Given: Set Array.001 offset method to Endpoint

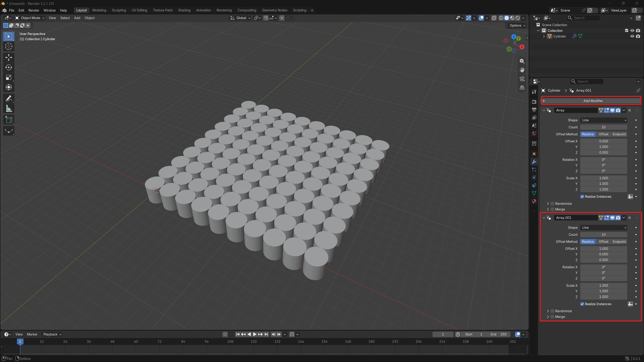Looking at the screenshot, I should click(x=619, y=242).
